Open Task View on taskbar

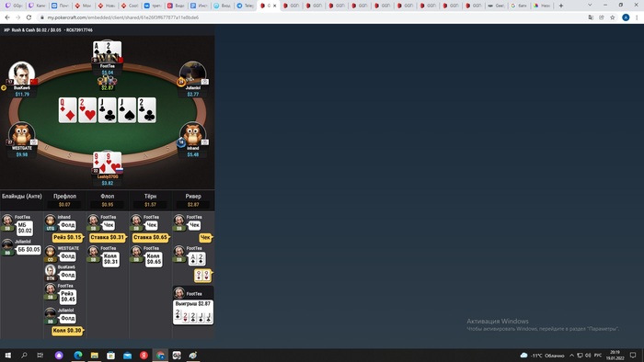pos(40,355)
